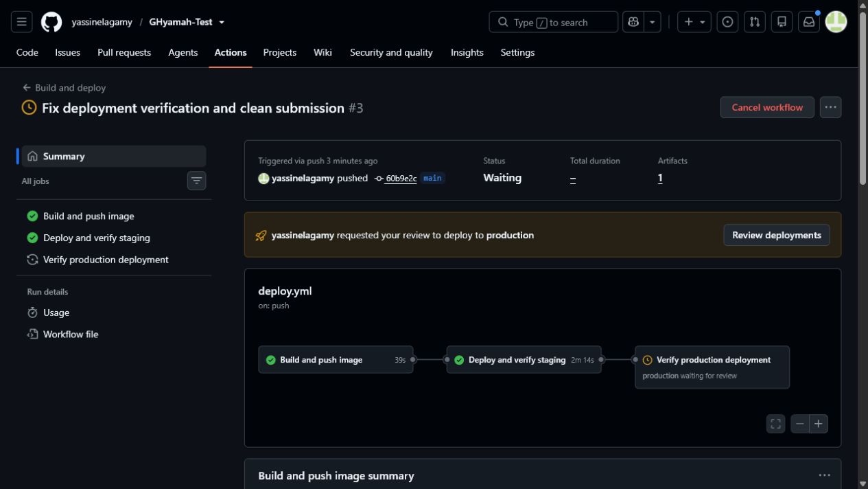Open the notifications inbox icon
Viewport: 868px width, 489px height.
pos(809,22)
